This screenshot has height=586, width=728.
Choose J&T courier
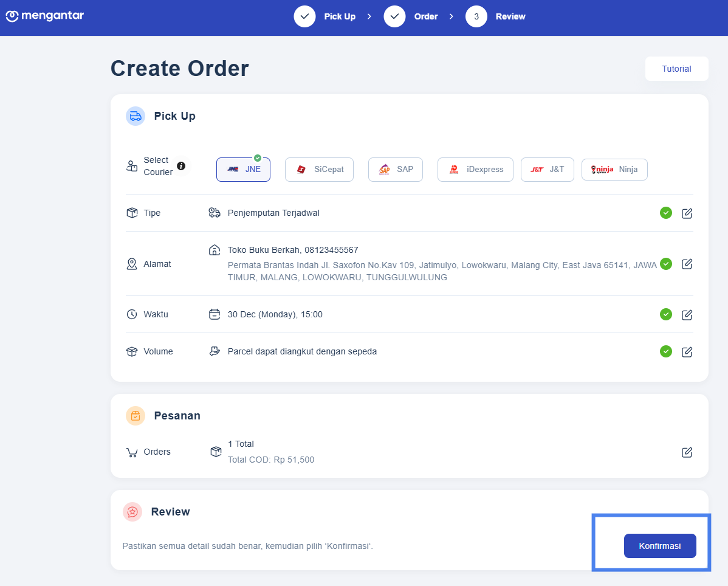click(547, 170)
